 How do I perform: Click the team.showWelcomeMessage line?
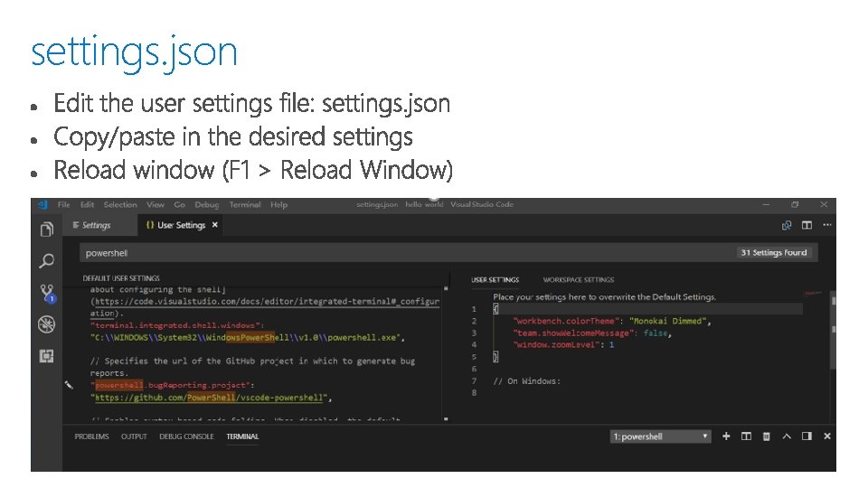pos(592,333)
